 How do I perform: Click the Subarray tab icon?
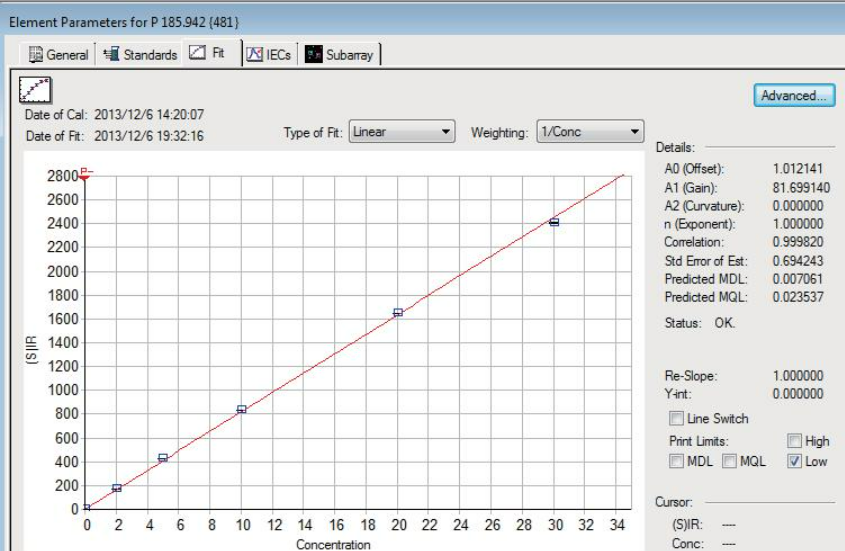pyautogui.click(x=314, y=55)
